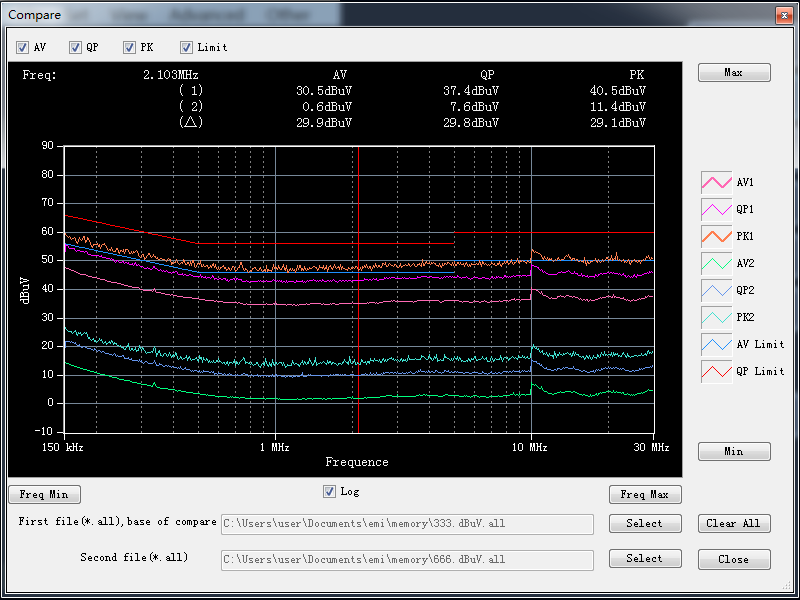Select the first file with Select button
This screenshot has height=600, width=800.
(x=645, y=523)
